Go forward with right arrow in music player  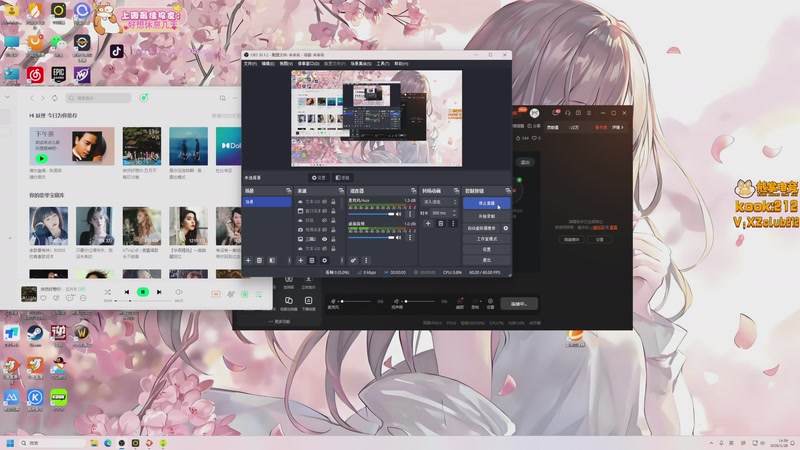pyautogui.click(x=43, y=97)
